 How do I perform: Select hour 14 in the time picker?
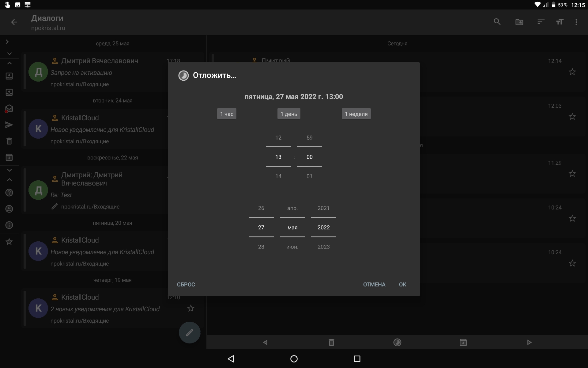tap(278, 176)
